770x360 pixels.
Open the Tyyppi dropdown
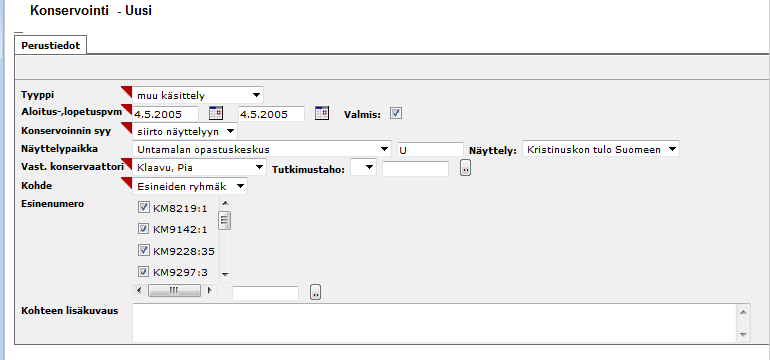198,95
